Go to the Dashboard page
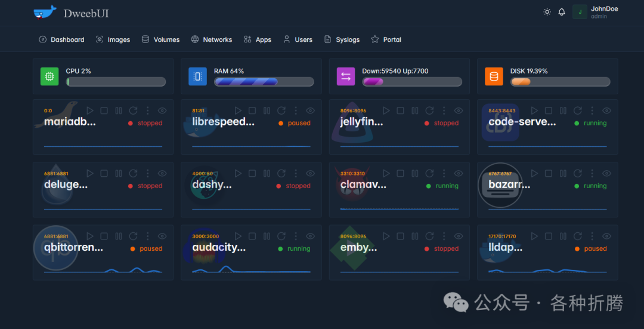 click(x=61, y=39)
